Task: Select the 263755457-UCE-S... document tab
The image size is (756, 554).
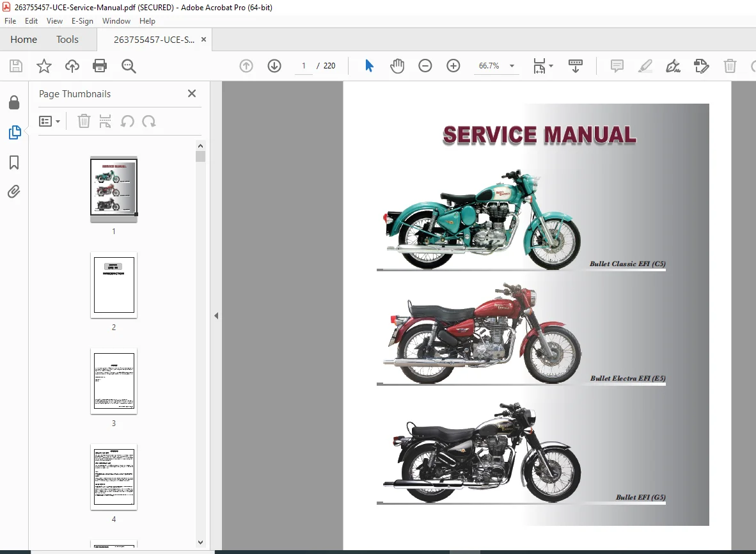Action: coord(154,40)
